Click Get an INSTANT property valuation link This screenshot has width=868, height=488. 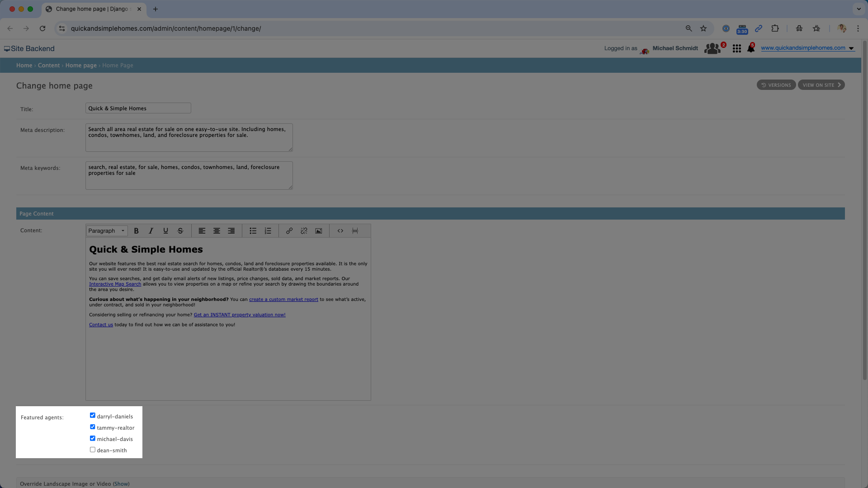tap(240, 315)
